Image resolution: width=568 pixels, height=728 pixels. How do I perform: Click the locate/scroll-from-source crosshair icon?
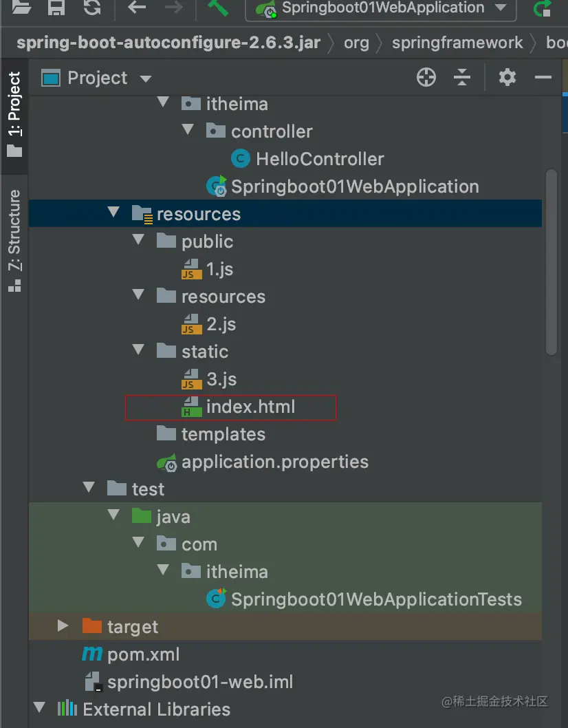click(x=426, y=77)
